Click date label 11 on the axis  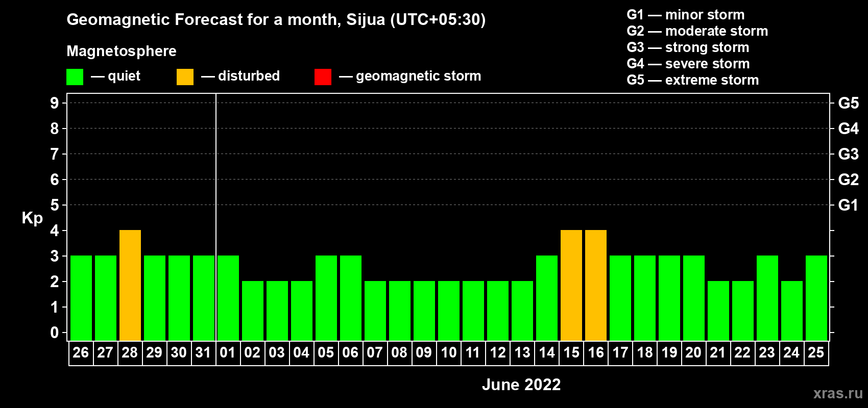(473, 352)
